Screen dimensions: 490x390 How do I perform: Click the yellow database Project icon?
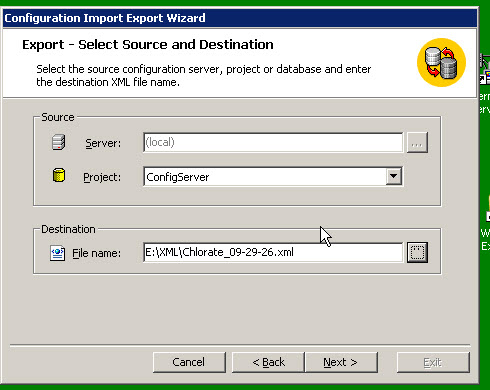(x=59, y=175)
